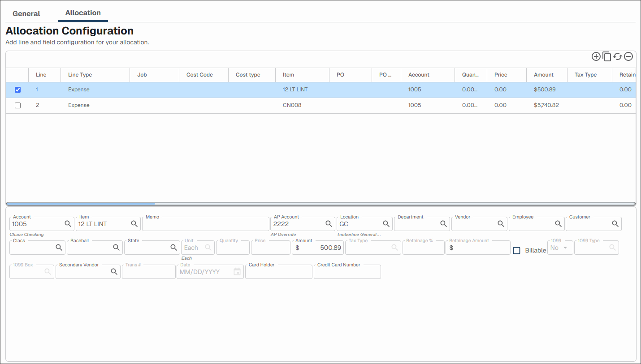
Task: Focus the Card Holder field
Action: click(279, 272)
